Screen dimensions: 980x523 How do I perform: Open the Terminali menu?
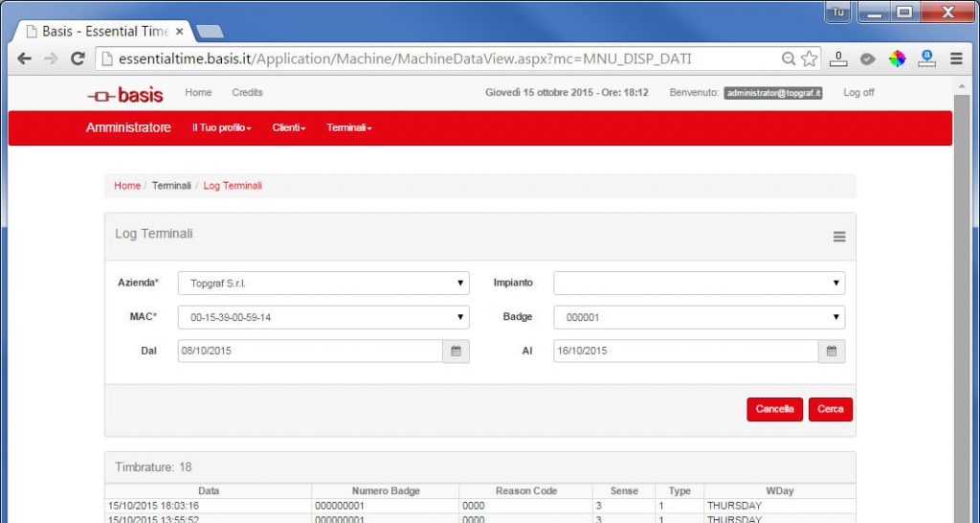[348, 128]
